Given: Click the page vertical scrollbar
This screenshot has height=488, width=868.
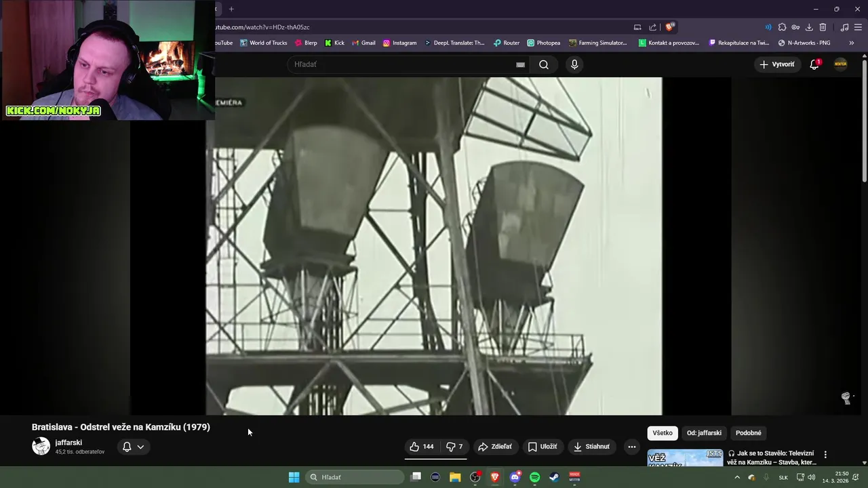Looking at the screenshot, I should [x=864, y=122].
